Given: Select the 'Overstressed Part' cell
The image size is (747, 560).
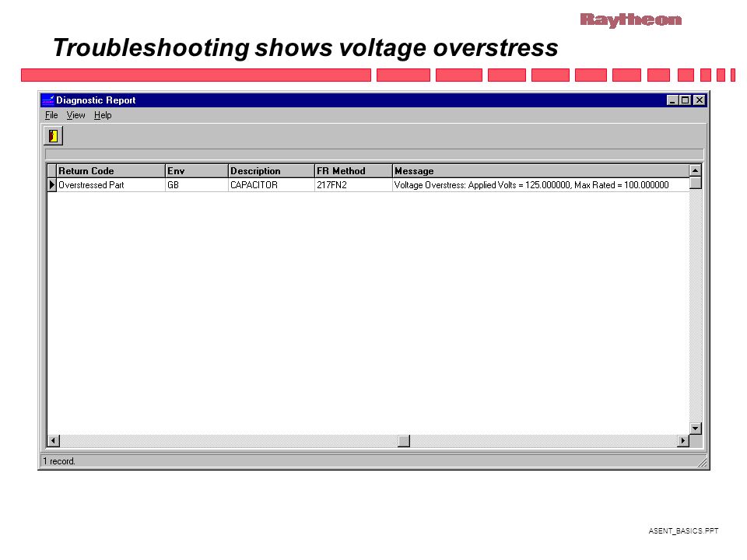Looking at the screenshot, I should click(111, 185).
